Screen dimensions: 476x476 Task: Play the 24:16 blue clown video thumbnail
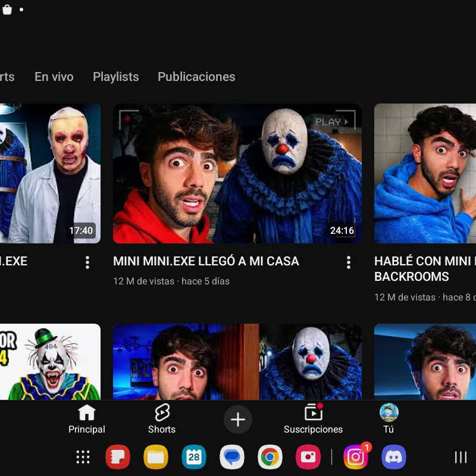(237, 173)
